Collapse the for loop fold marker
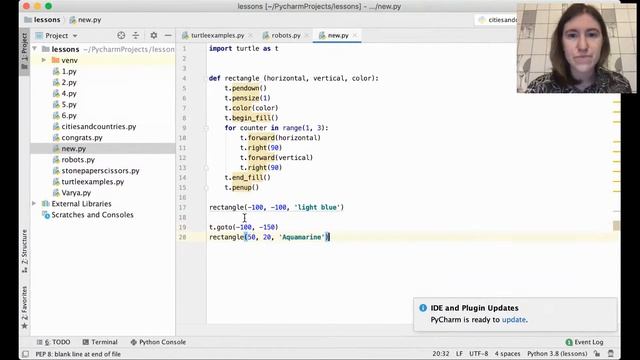The image size is (640, 360). (x=206, y=128)
